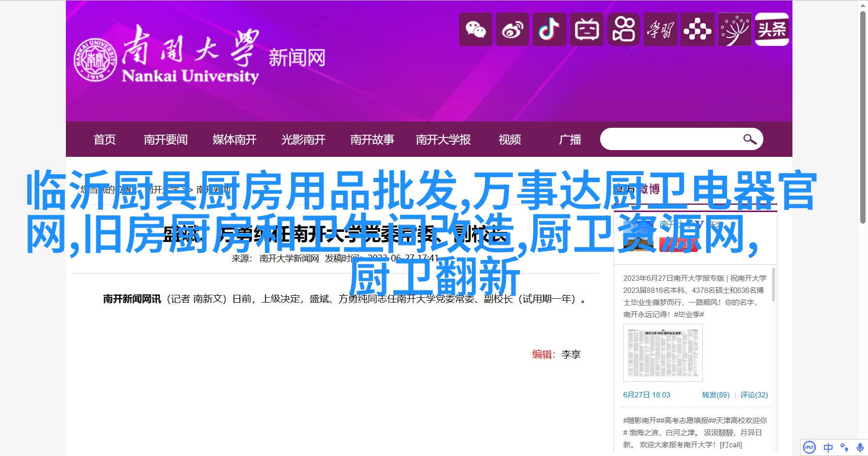This screenshot has width=868, height=456.
Task: Open the 媒体南开 menu item
Action: click(234, 139)
